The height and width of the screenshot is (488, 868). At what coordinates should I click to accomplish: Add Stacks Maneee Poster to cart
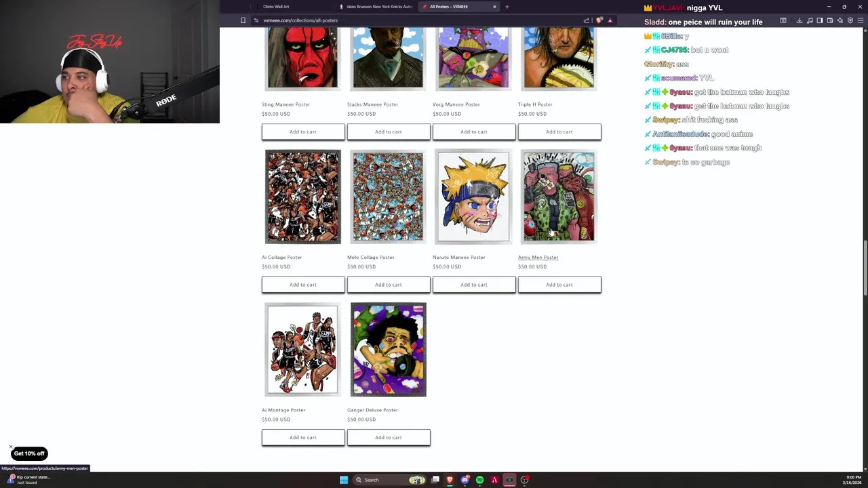389,131
